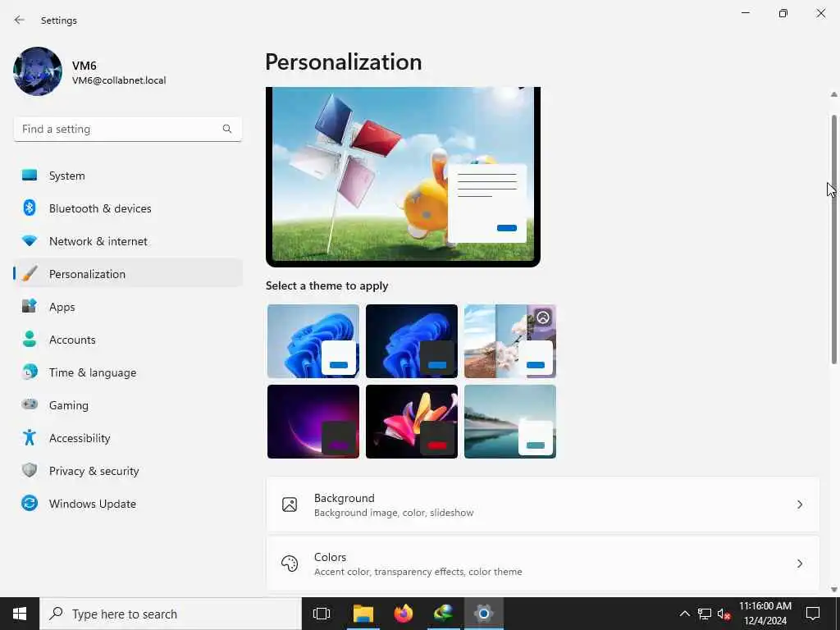Click the Accessibility figure icon

[30, 438]
